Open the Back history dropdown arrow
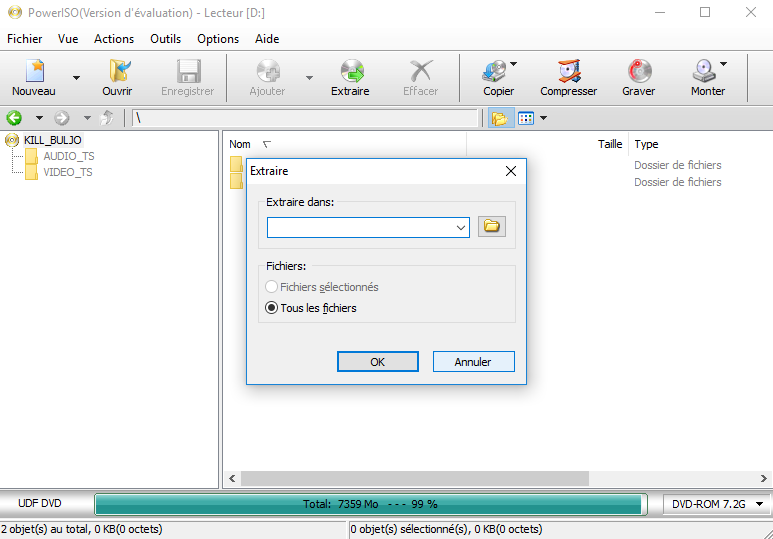Screen dimensions: 773x539 39,118
